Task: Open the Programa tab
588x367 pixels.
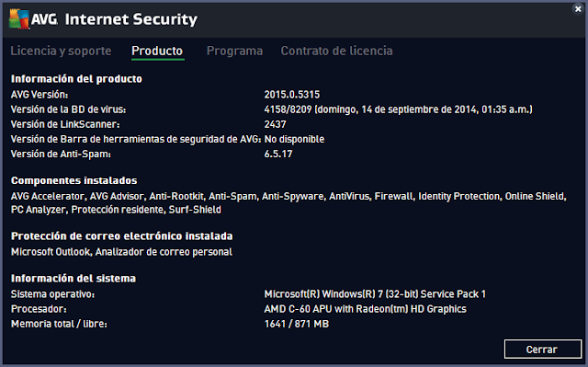Action: click(x=235, y=51)
